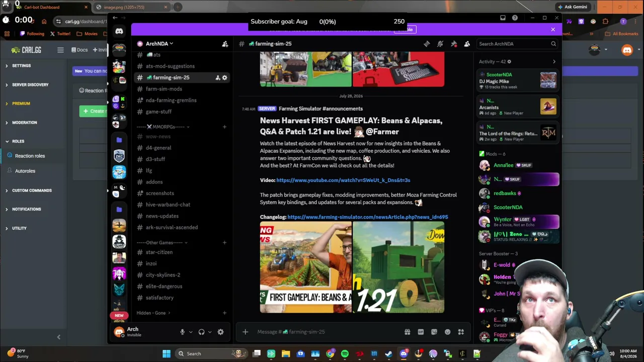The width and height of the screenshot is (644, 362).
Task: Open the d4-general channel
Action: coord(158,148)
